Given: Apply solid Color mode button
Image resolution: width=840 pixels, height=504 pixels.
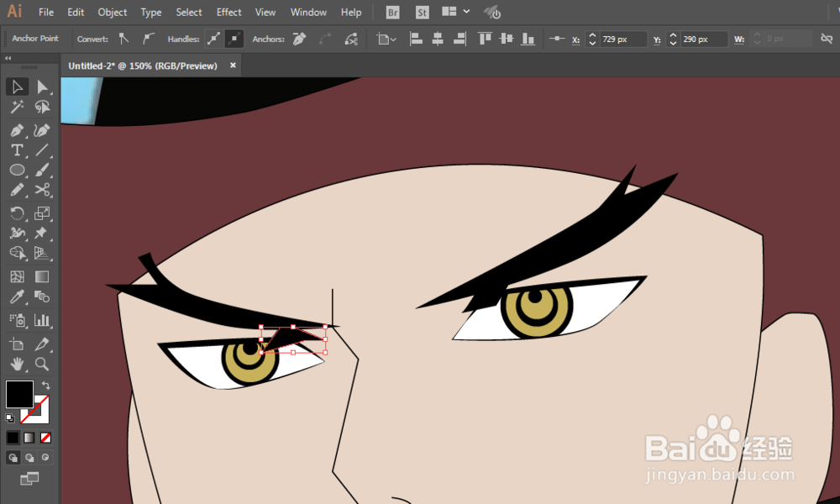Looking at the screenshot, I should click(x=13, y=438).
